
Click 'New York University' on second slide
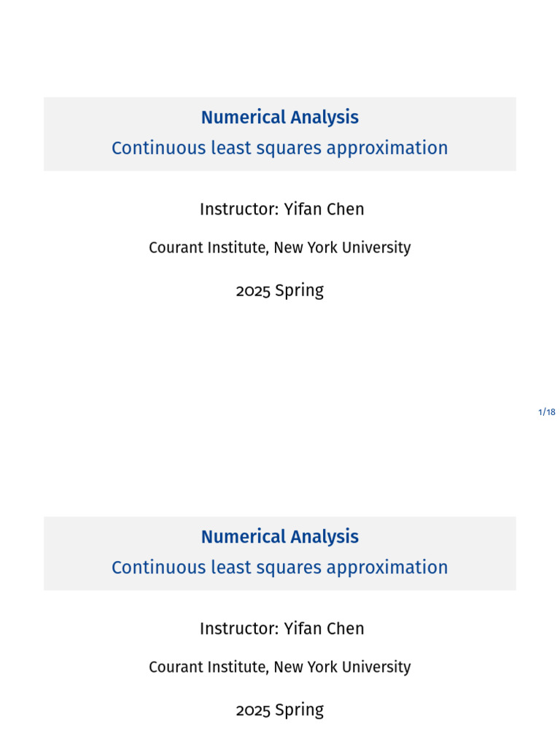pos(342,667)
